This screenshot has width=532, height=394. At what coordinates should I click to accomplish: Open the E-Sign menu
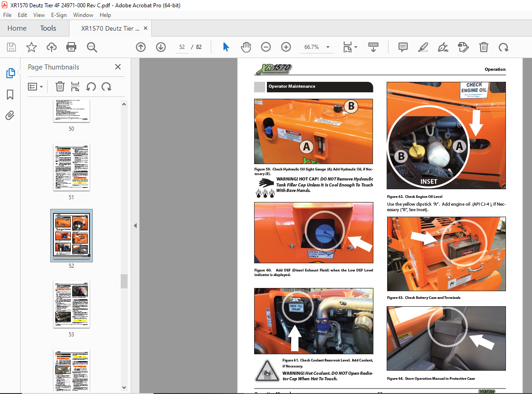tap(59, 15)
